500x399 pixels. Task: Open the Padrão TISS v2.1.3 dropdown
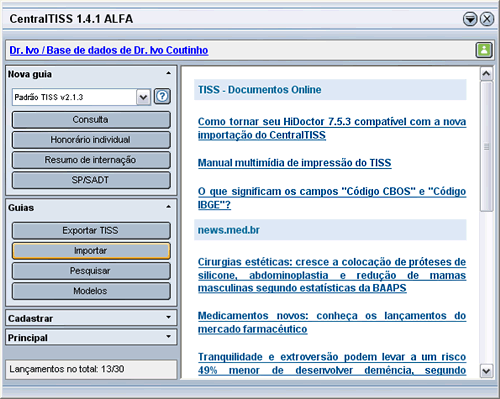click(x=143, y=97)
